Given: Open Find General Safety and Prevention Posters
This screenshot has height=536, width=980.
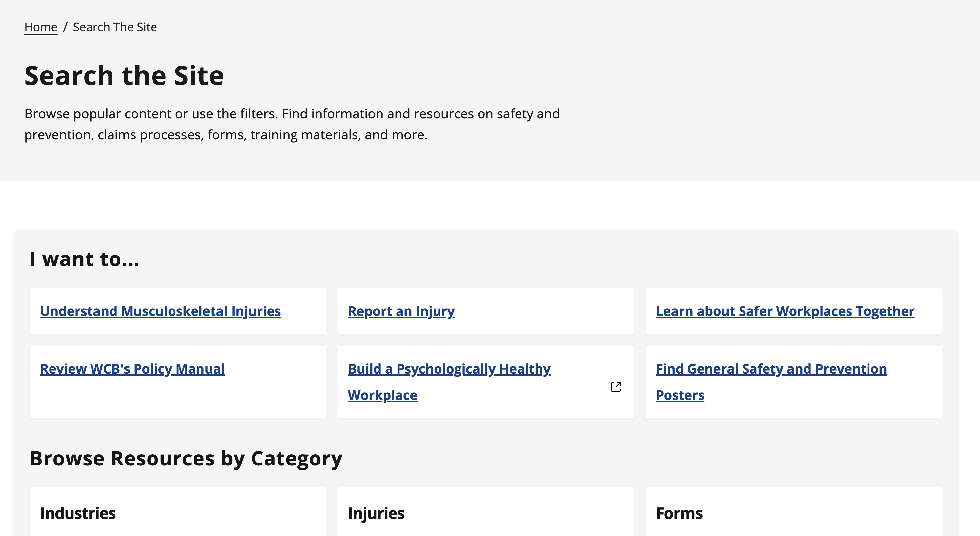Looking at the screenshot, I should pyautogui.click(x=771, y=382).
